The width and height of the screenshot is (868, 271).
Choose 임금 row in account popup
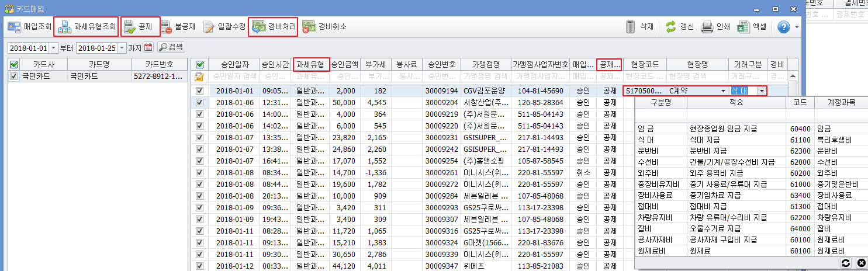click(x=751, y=128)
